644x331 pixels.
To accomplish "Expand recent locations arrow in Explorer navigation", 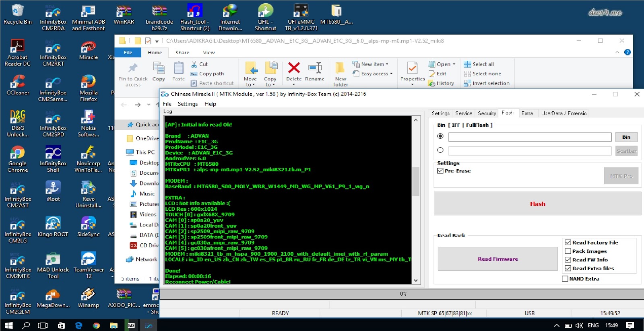I will click(x=149, y=105).
